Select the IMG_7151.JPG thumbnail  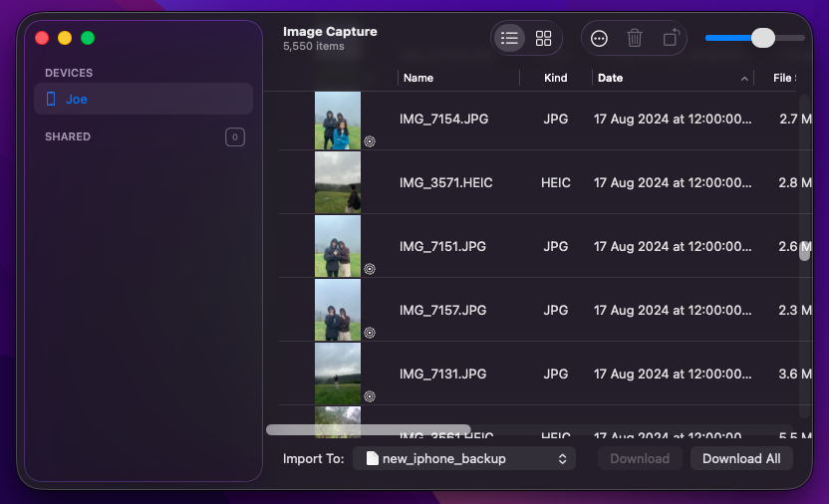338,246
